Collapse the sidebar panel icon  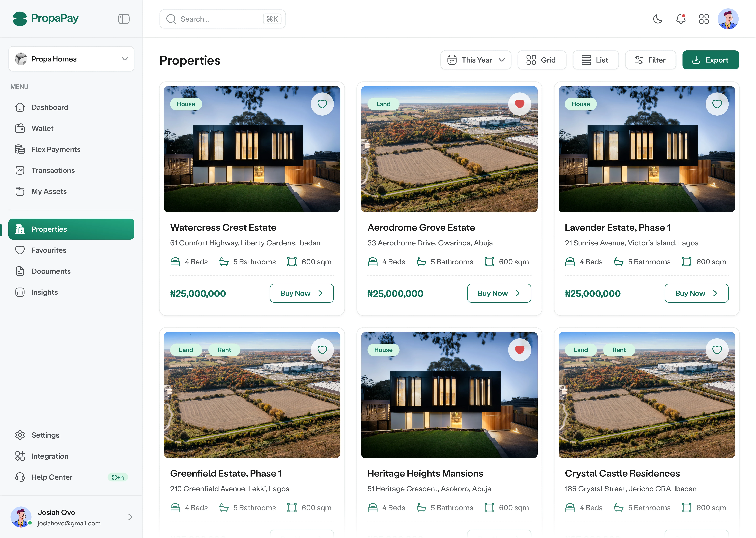(x=124, y=19)
